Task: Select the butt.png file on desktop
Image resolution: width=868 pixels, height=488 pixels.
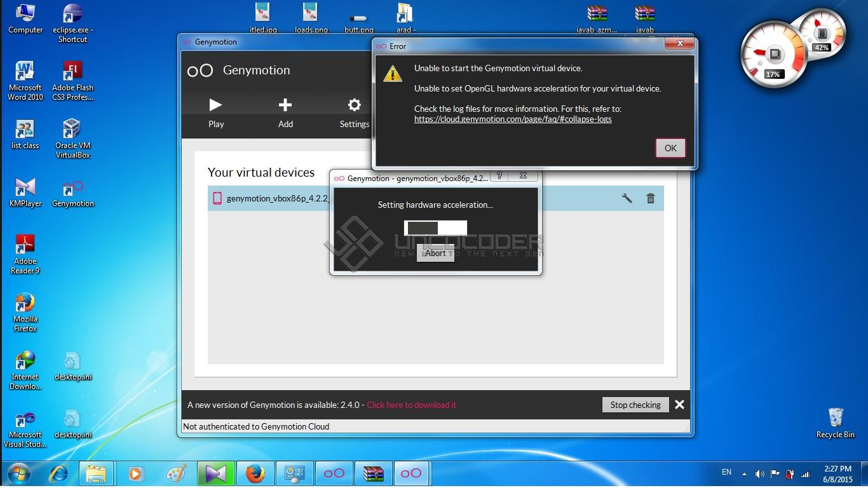Action: pos(359,22)
